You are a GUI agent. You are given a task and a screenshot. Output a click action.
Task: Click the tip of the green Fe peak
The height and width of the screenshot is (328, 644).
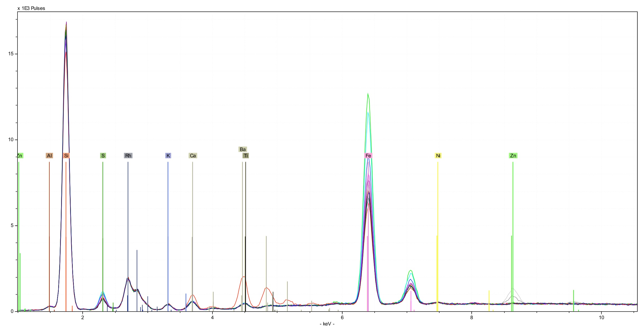coord(368,94)
